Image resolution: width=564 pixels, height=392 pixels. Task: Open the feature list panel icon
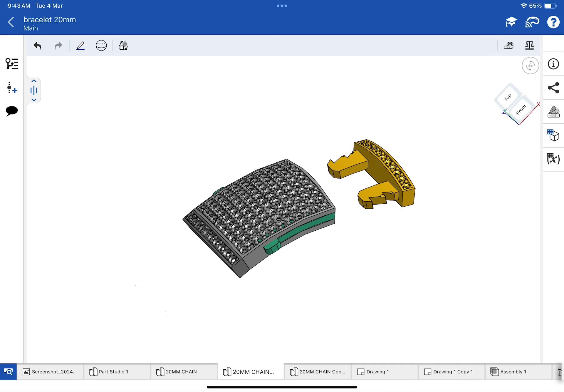coord(12,64)
